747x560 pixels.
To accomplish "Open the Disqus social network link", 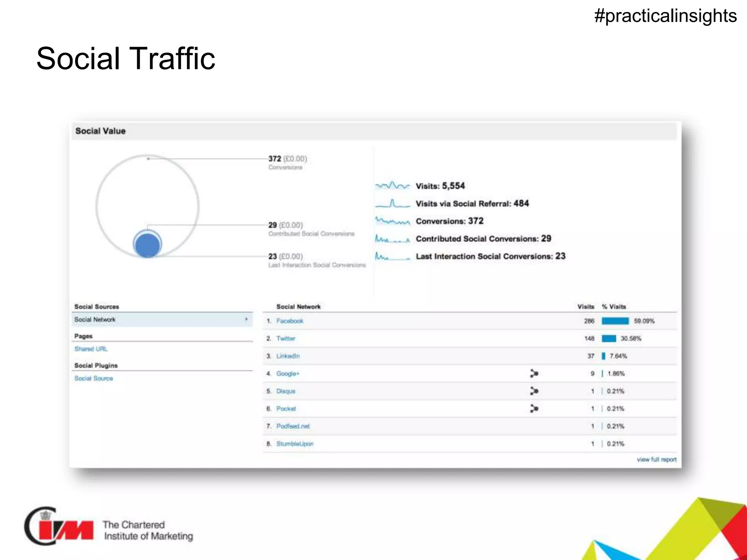I will [286, 391].
